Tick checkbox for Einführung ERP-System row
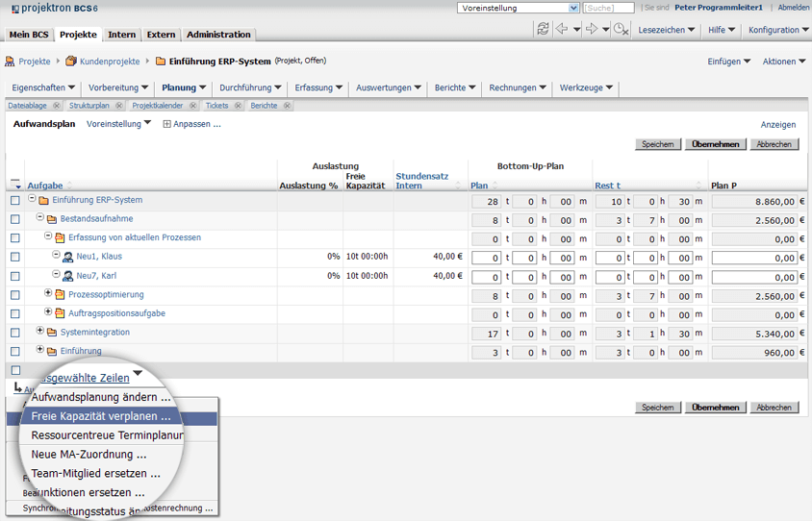 click(15, 200)
